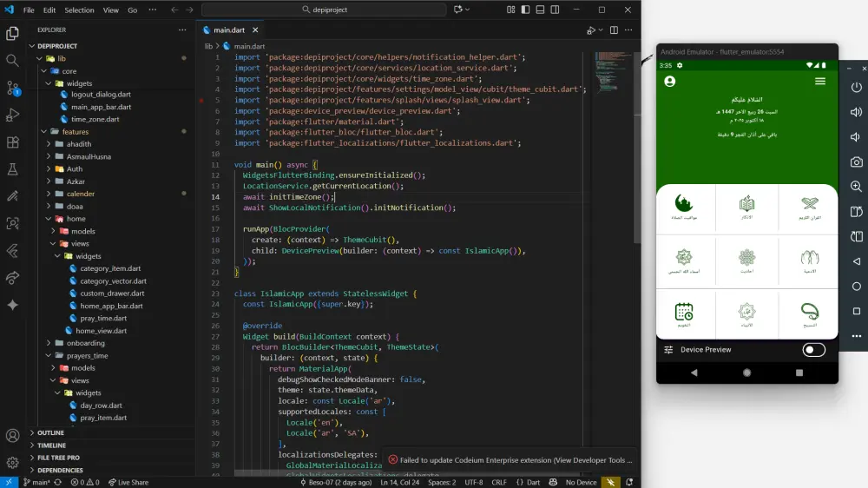Open the Search view in activity bar
Viewport: 868px width, 488px height.
click(x=13, y=61)
